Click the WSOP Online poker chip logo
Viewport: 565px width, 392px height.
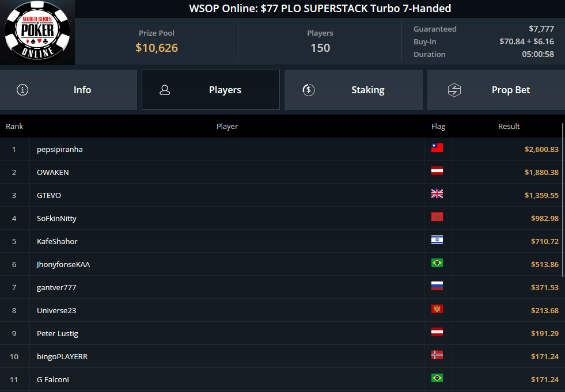[x=37, y=32]
